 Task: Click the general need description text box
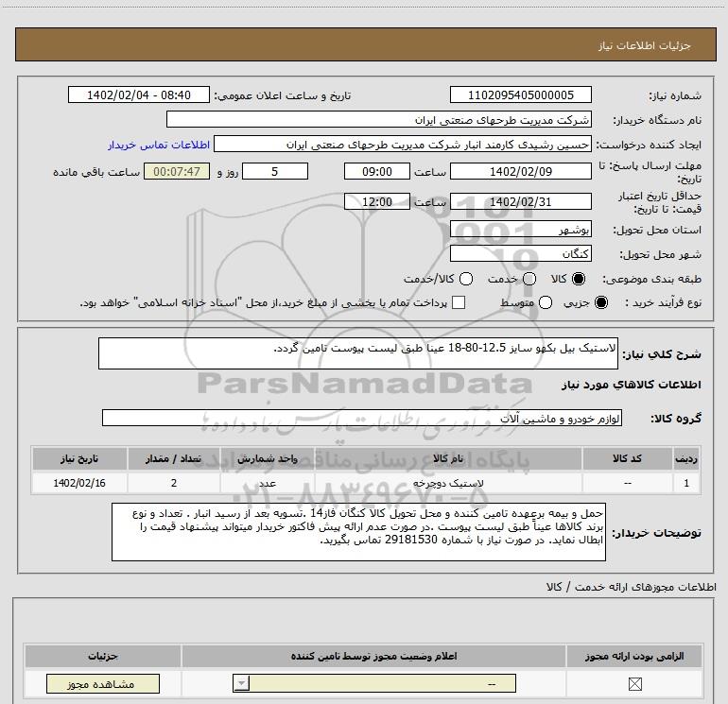tap(358, 353)
